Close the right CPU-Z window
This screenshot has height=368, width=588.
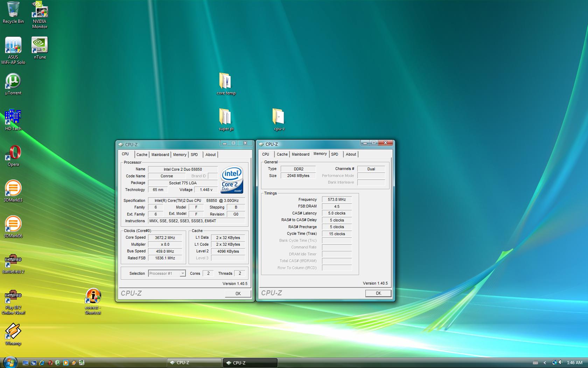(385, 143)
